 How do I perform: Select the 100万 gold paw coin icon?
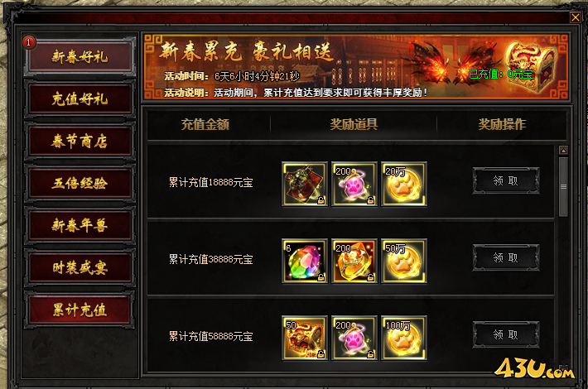click(x=404, y=338)
